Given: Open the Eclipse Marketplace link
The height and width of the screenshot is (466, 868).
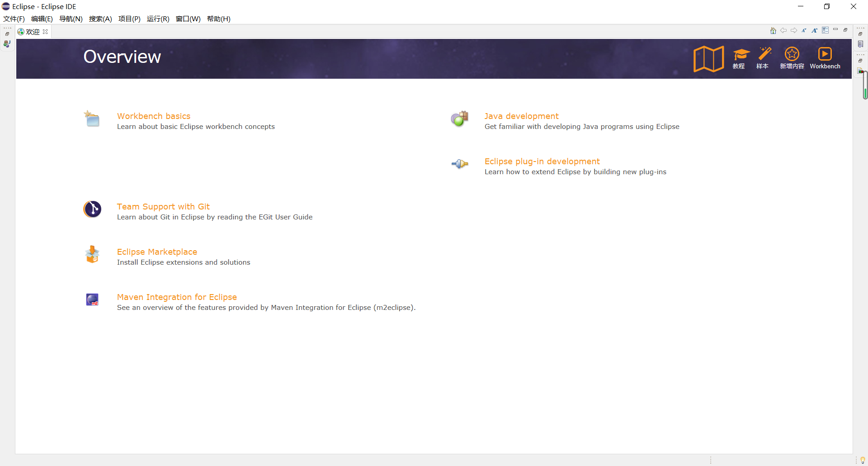Looking at the screenshot, I should pos(157,252).
